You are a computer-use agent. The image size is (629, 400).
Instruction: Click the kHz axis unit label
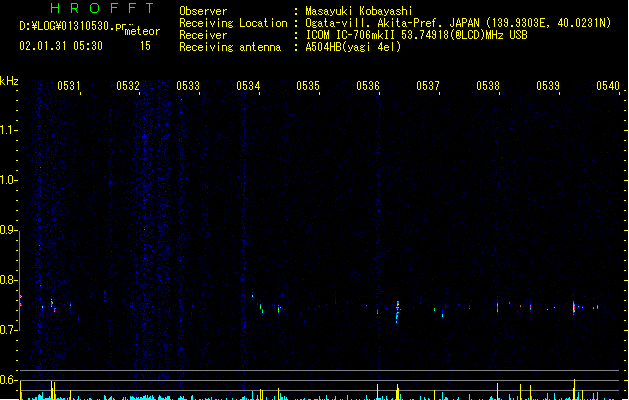pyautogui.click(x=9, y=81)
